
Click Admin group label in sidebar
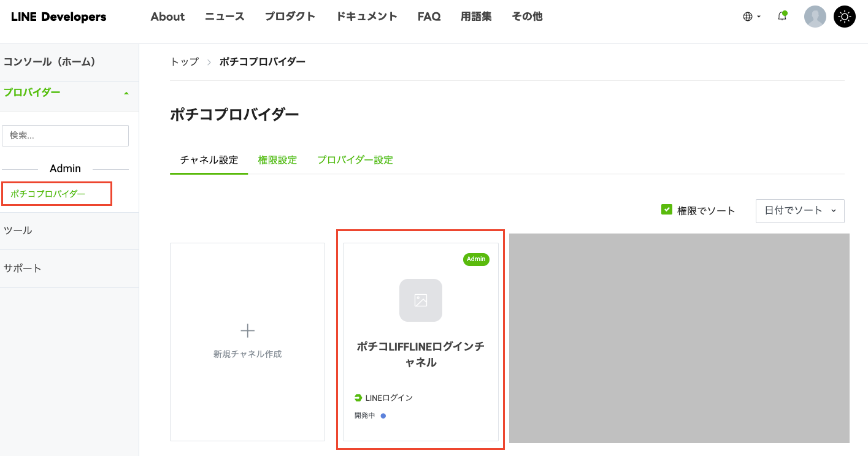coord(65,169)
